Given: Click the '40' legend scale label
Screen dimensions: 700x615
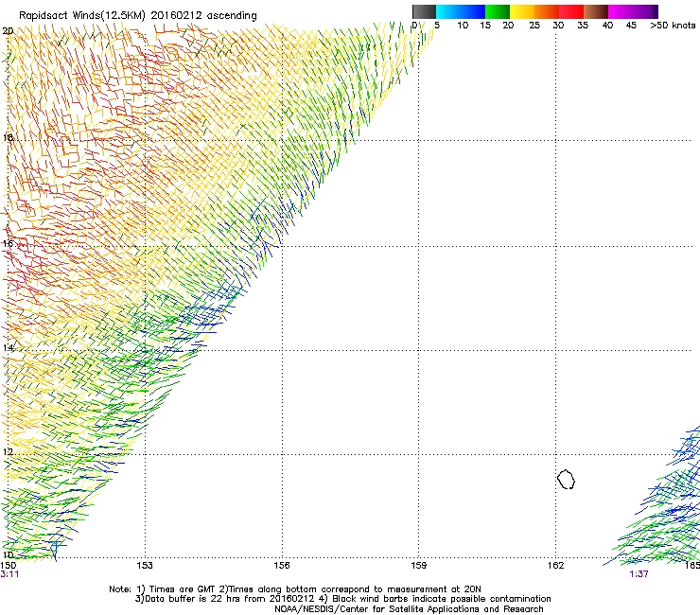Looking at the screenshot, I should (607, 26).
